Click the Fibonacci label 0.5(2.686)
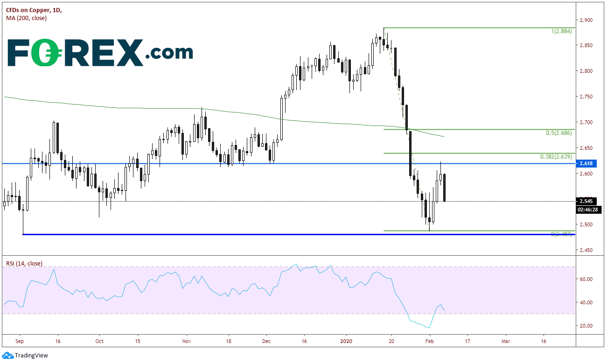The width and height of the screenshot is (607, 364). pyautogui.click(x=558, y=133)
